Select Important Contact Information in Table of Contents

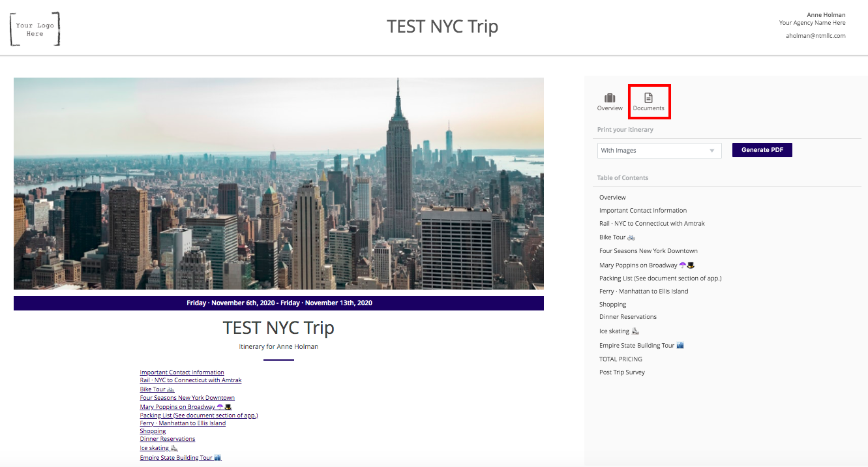pos(643,211)
